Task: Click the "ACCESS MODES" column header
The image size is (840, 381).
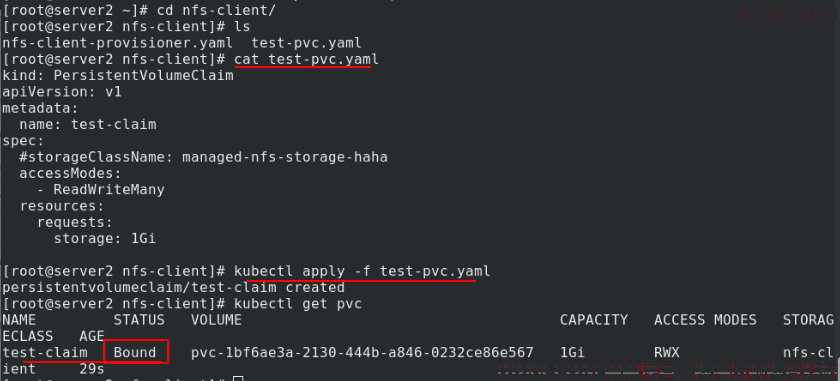Action: pyautogui.click(x=705, y=320)
